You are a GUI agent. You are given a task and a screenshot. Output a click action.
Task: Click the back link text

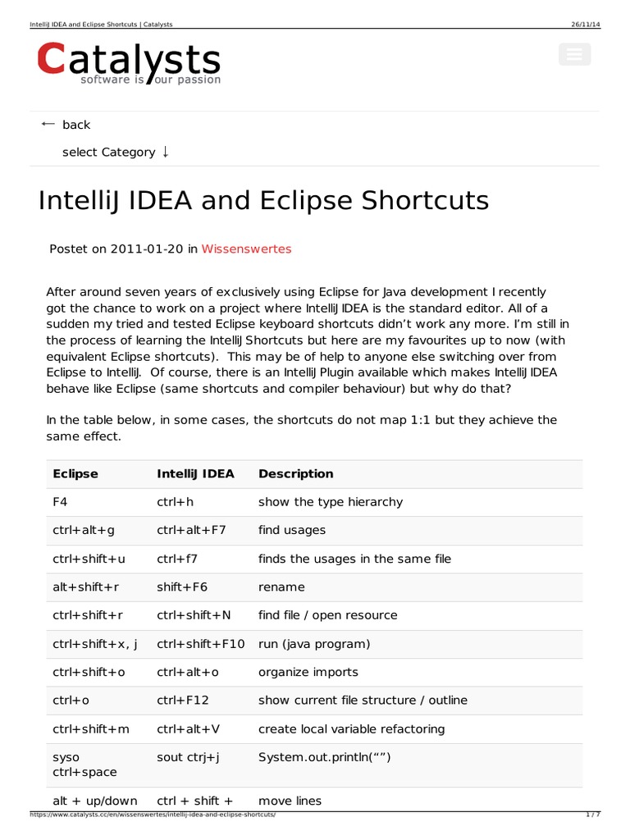point(76,125)
